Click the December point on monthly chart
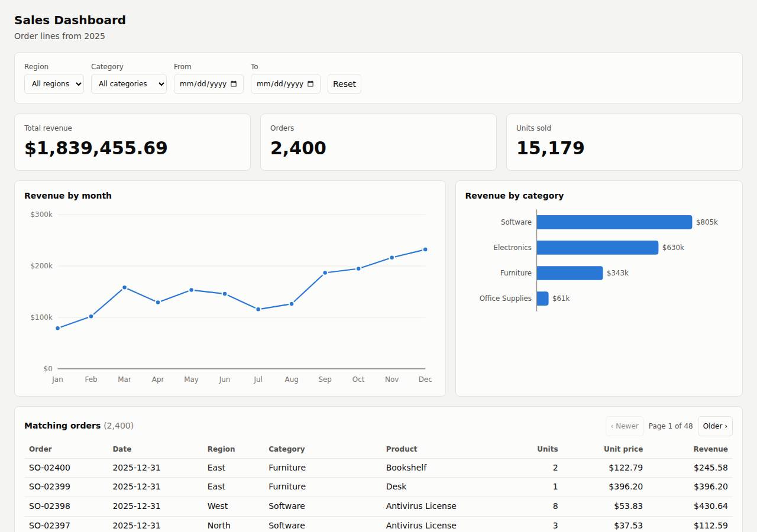 pyautogui.click(x=425, y=249)
